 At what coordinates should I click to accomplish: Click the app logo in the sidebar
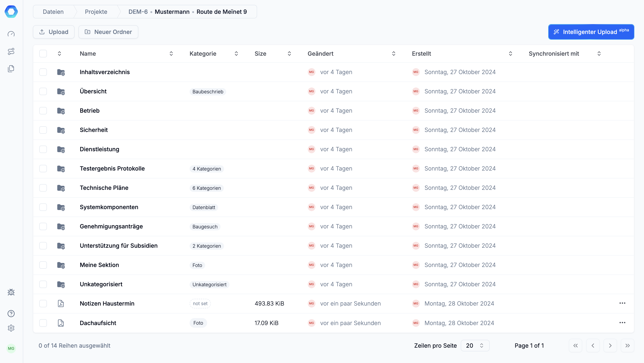11,11
